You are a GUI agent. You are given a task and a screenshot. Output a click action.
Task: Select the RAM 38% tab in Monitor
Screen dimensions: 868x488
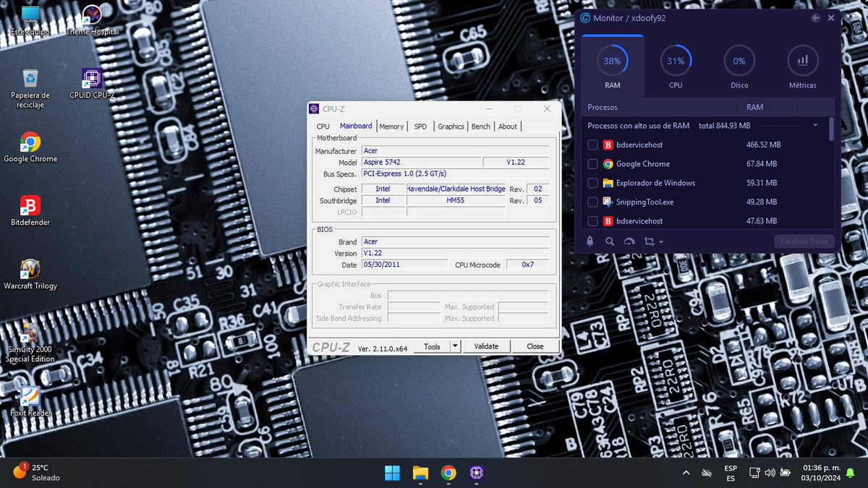612,67
